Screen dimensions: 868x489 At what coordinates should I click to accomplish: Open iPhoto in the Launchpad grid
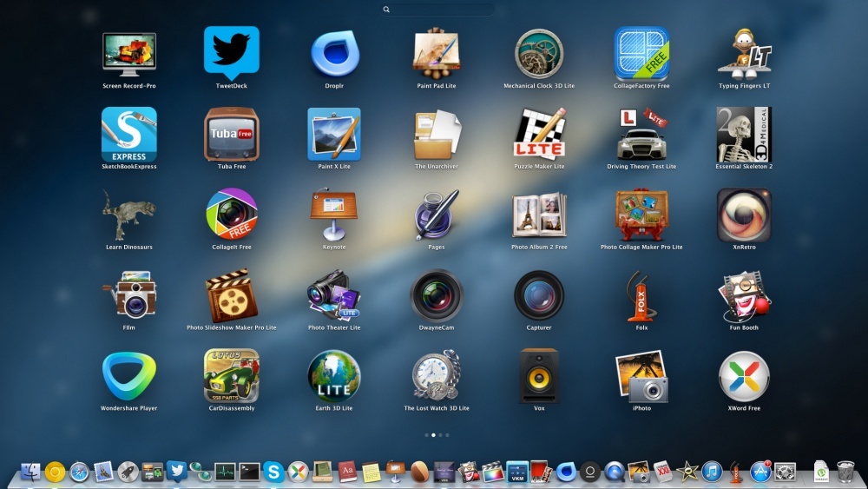tap(641, 376)
